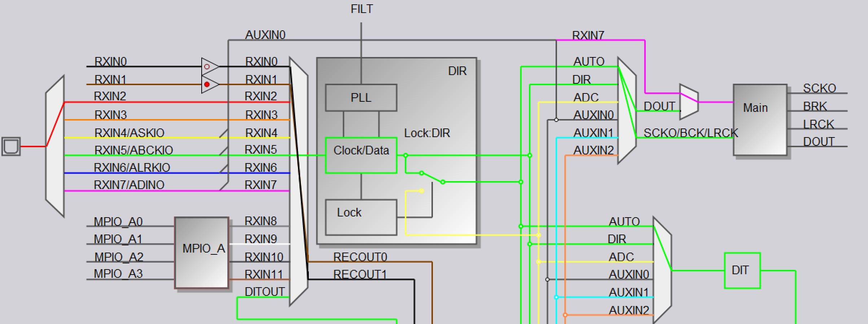
Task: Click the RXIN4/ASKIO pin label
Action: [129, 133]
